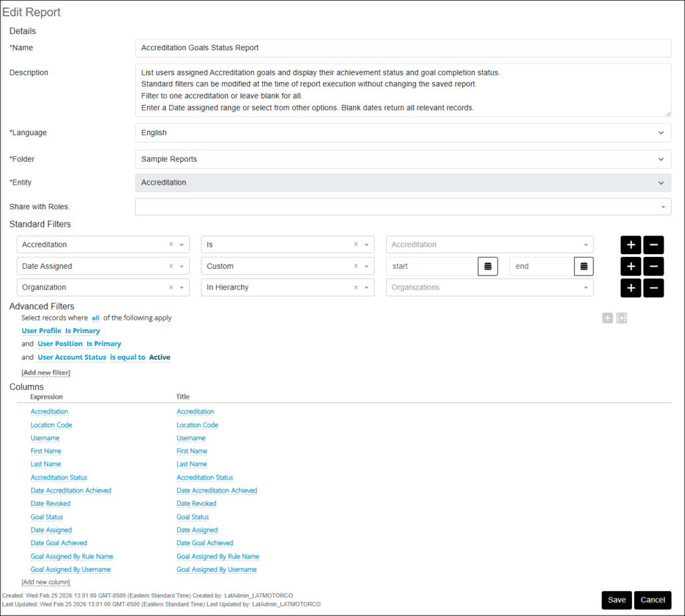Click the Add new column link
This screenshot has width=685, height=616.
[46, 583]
